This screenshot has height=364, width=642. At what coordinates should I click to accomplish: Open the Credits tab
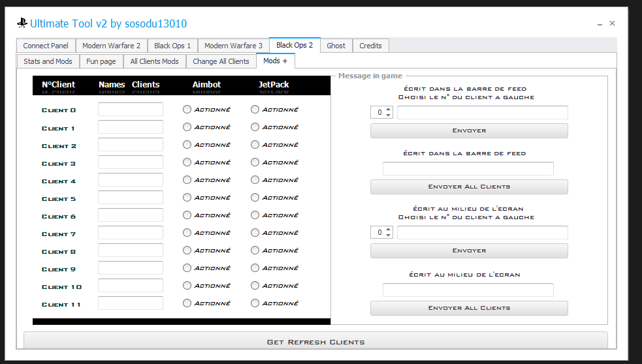[x=370, y=46]
